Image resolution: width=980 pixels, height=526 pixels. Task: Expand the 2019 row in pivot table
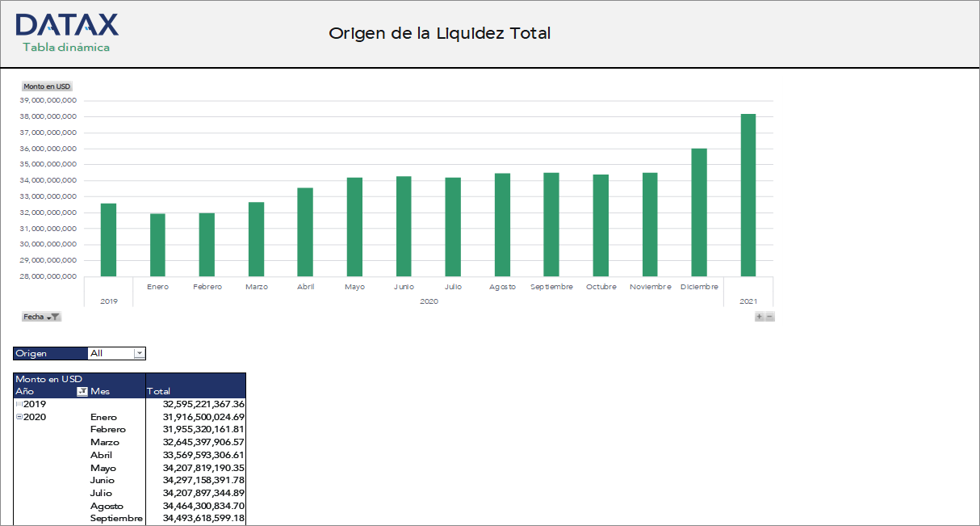tap(18, 403)
